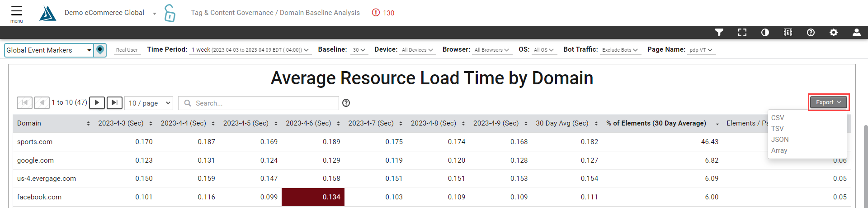Viewport: 868px width, 208px height.
Task: Toggle fullscreen mode icon
Action: 742,32
